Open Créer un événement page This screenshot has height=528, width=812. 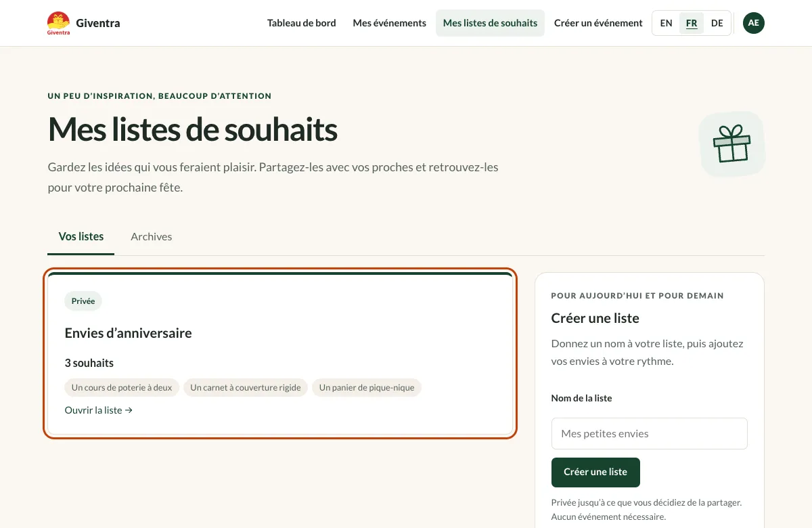(598, 23)
